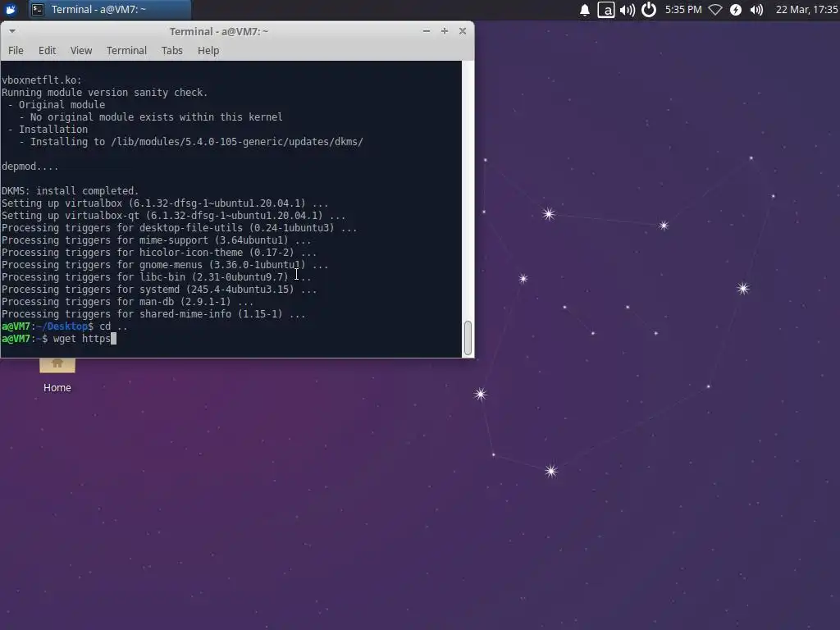This screenshot has height=630, width=840.
Task: Click the 'DKMS: install completed.' line
Action: tap(71, 190)
